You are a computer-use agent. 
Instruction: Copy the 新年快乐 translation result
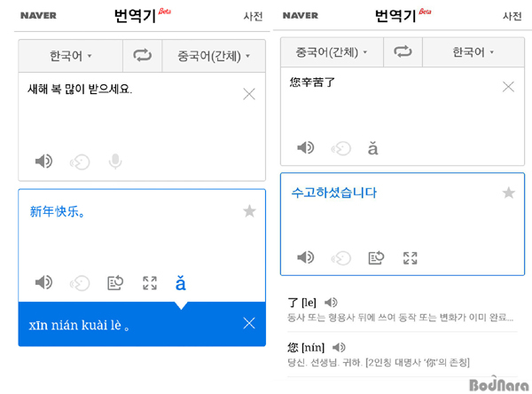114,283
